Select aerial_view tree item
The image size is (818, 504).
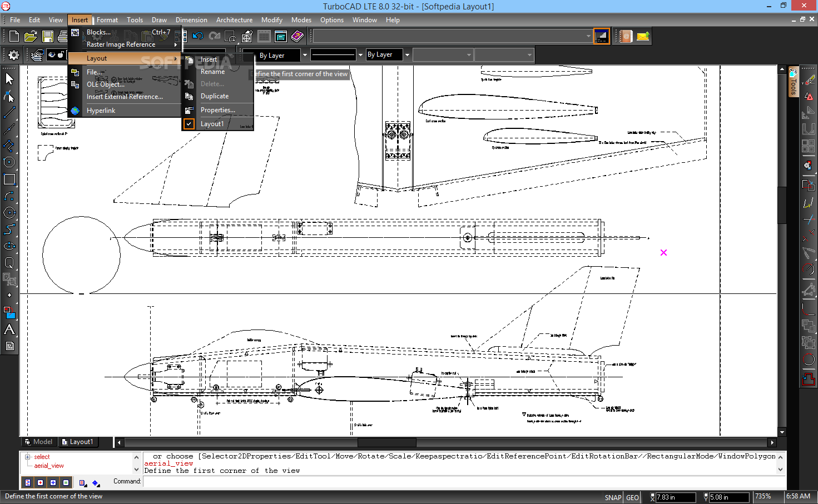pos(49,466)
